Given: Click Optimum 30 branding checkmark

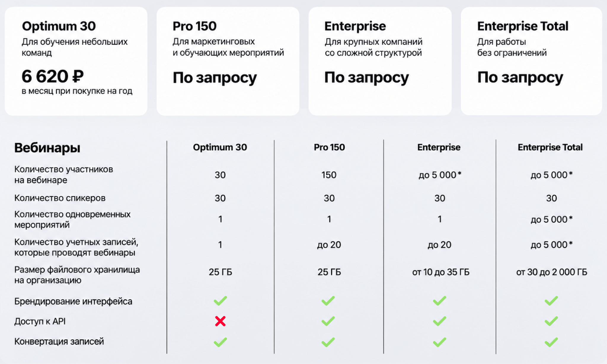Looking at the screenshot, I should [x=220, y=301].
